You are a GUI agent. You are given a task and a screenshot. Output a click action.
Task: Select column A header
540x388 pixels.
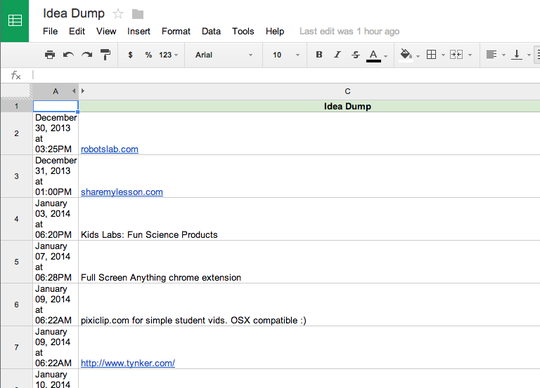pos(55,91)
